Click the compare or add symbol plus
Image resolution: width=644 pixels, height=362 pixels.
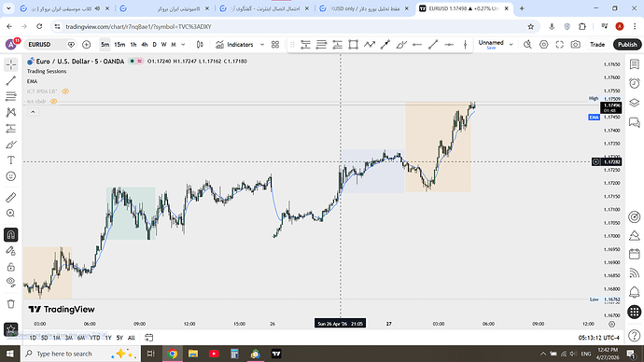pyautogui.click(x=86, y=45)
